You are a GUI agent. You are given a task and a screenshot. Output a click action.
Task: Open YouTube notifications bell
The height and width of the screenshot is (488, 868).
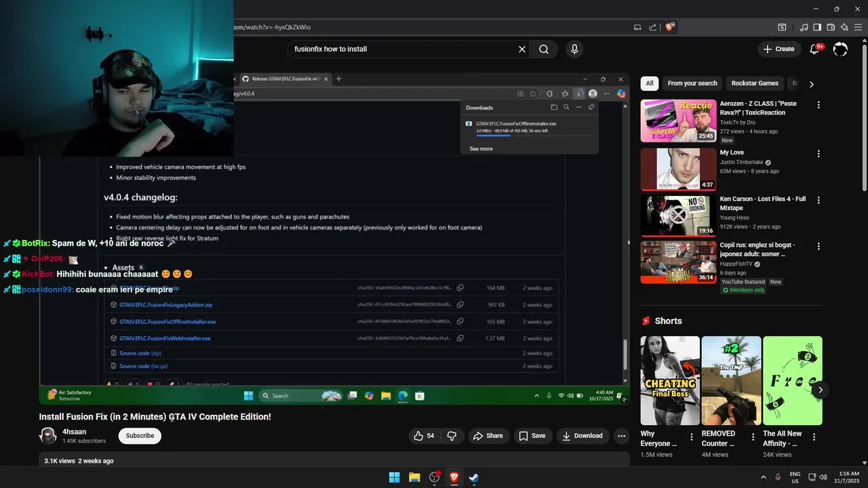click(x=815, y=49)
